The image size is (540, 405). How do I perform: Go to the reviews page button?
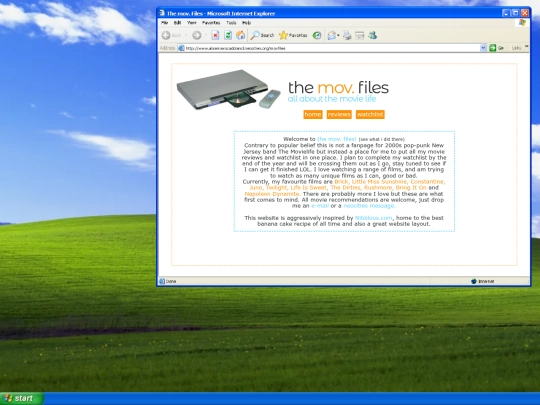[339, 114]
